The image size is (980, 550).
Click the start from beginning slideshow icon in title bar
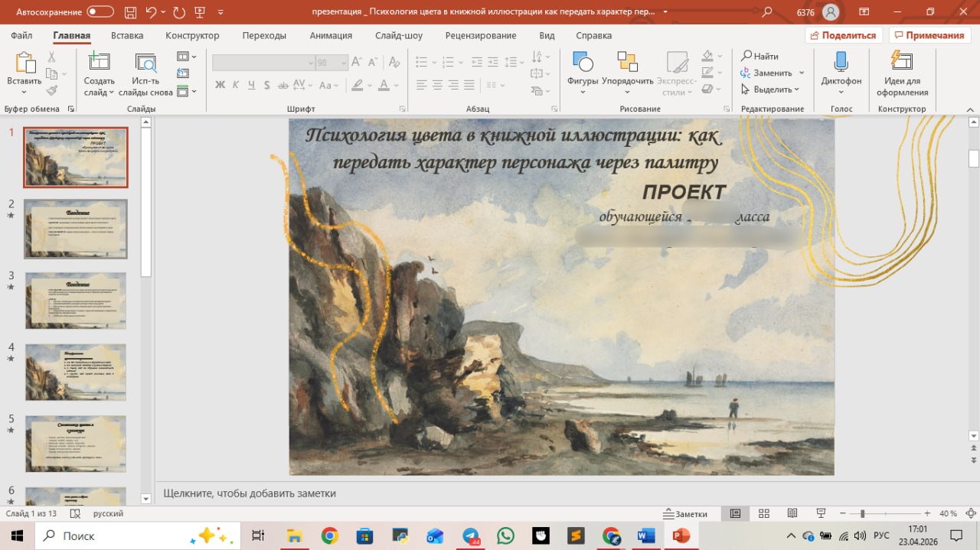(201, 11)
